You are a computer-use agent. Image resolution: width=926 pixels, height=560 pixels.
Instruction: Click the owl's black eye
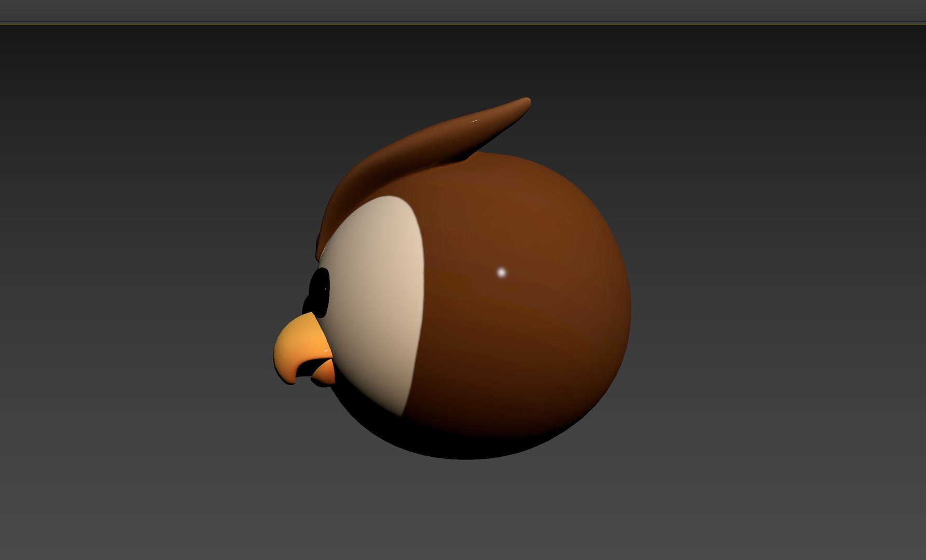[319, 292]
